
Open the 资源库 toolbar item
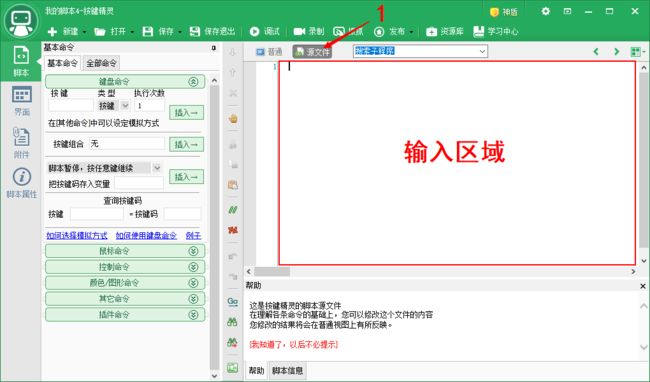pyautogui.click(x=444, y=31)
